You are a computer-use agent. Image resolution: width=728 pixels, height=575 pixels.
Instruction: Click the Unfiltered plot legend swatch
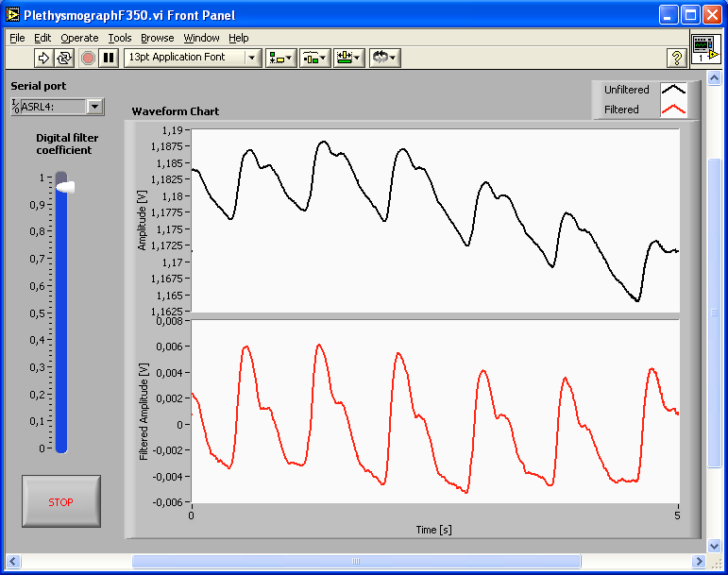coord(673,90)
